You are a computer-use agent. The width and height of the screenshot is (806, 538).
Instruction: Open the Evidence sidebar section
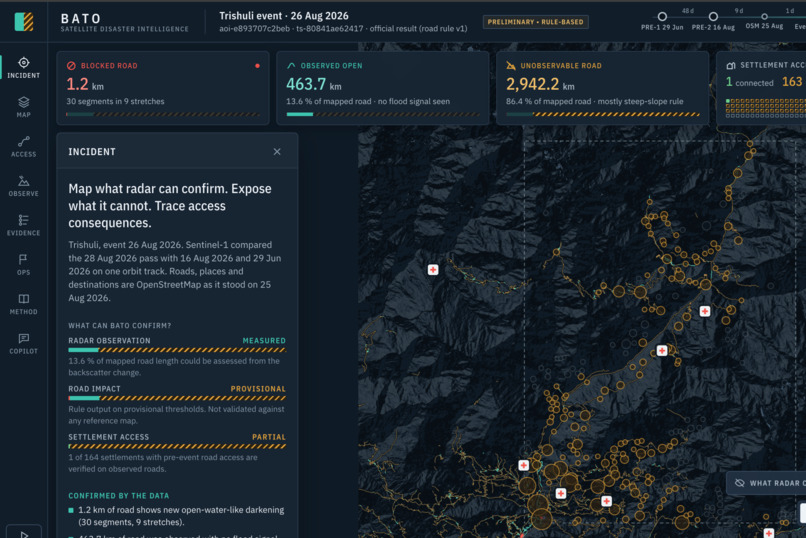pos(24,225)
